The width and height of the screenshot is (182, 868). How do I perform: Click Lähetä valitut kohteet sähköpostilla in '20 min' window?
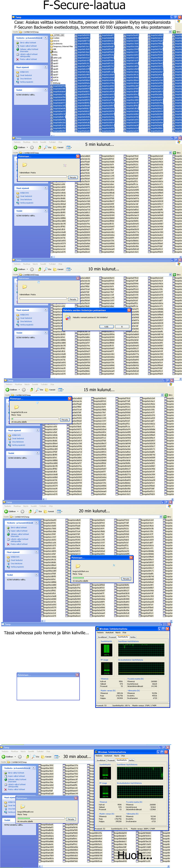coord(20,540)
